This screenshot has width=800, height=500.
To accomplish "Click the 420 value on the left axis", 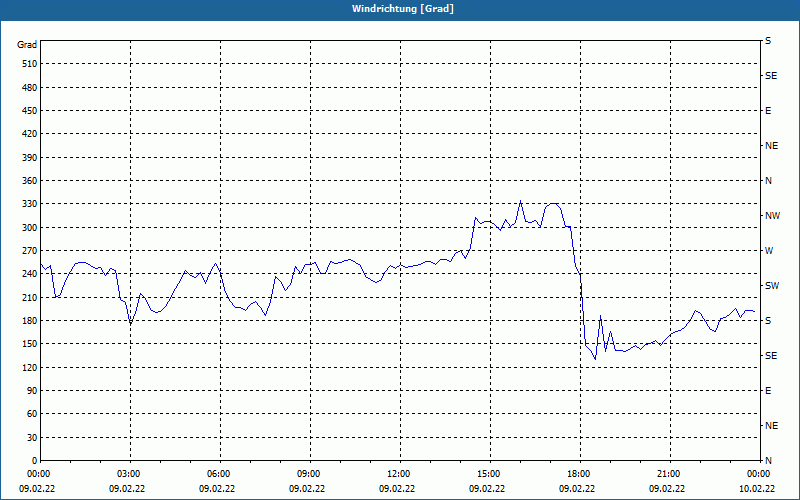I will pos(30,134).
